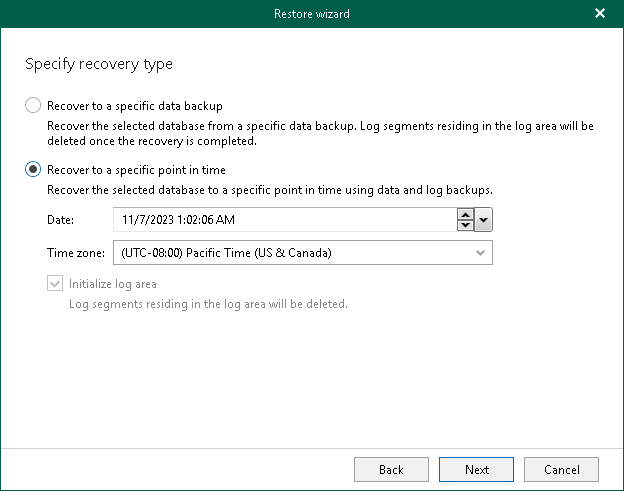Click the Time zone label
Viewport: 624px width, 491px height.
pos(75,253)
